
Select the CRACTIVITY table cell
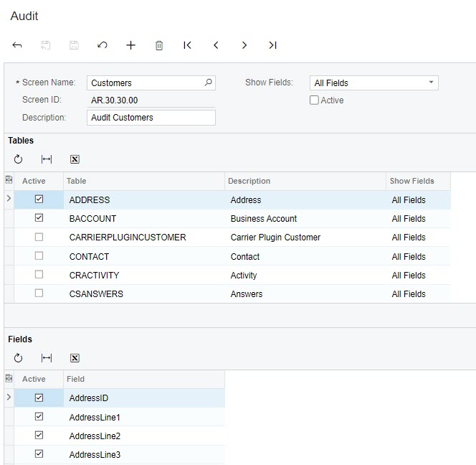(x=144, y=275)
